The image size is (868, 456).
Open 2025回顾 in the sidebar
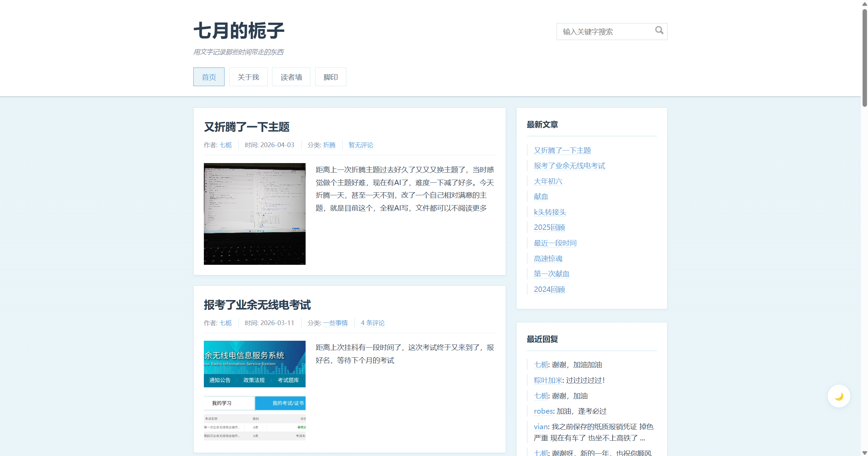(549, 227)
